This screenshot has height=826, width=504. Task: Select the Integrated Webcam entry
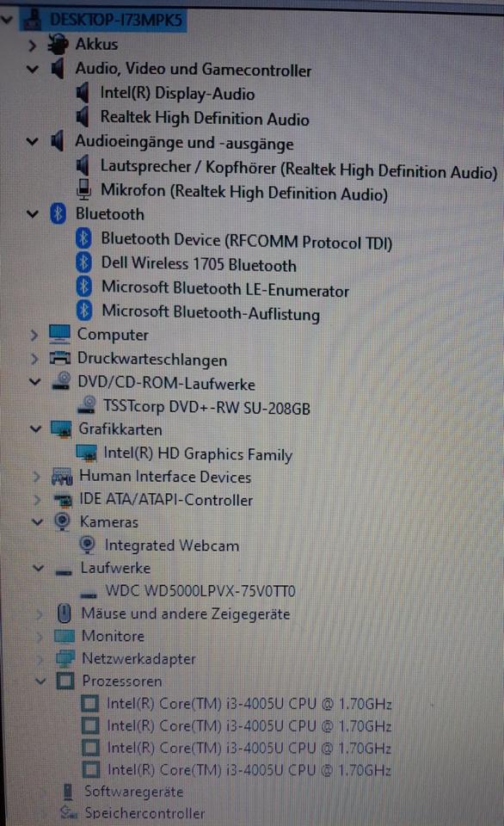[172, 546]
